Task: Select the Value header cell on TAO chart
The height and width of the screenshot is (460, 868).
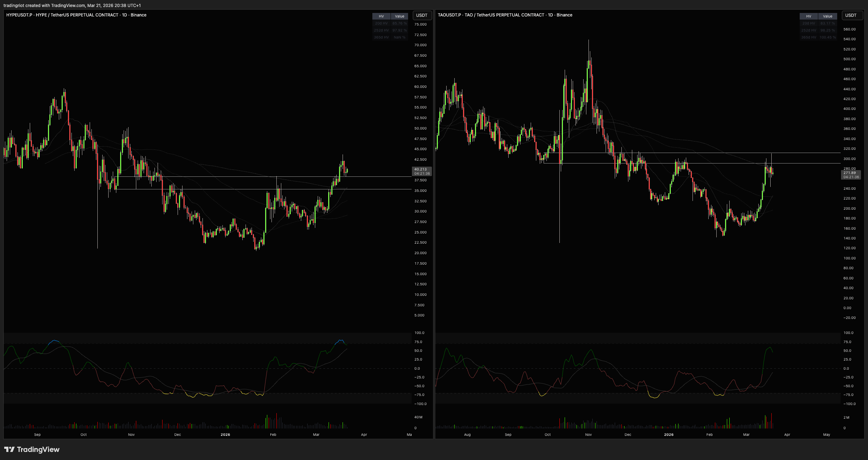Action: [827, 16]
